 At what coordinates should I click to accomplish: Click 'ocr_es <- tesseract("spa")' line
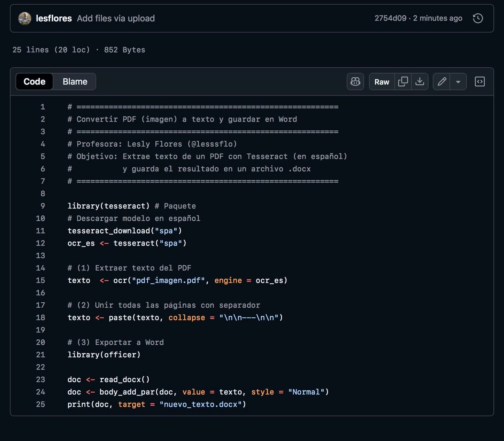click(x=127, y=243)
